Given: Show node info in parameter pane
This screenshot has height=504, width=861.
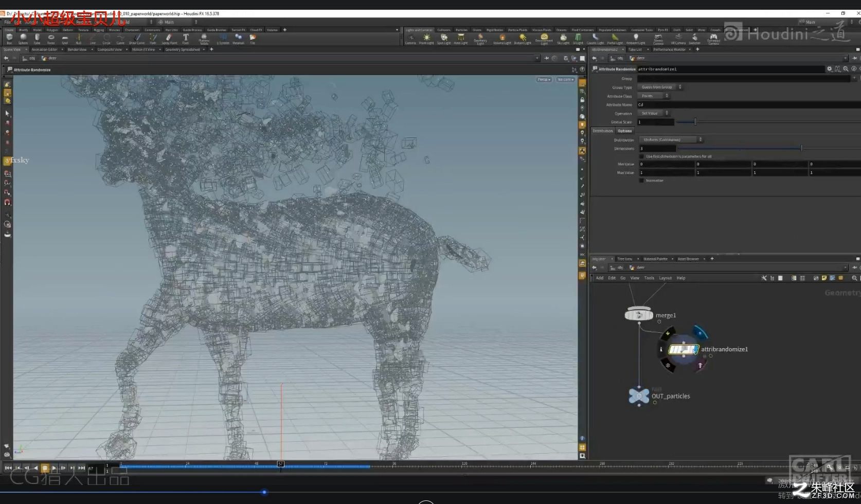Looking at the screenshot, I should pos(854,69).
